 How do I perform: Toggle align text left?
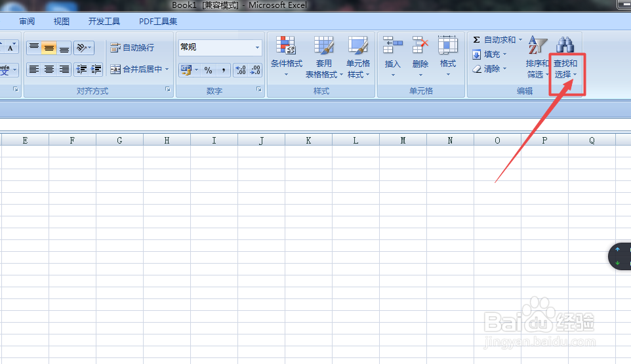(x=34, y=69)
